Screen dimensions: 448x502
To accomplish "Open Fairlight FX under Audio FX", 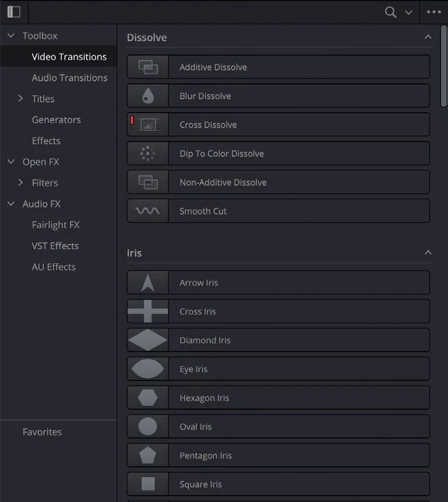I will pos(56,225).
